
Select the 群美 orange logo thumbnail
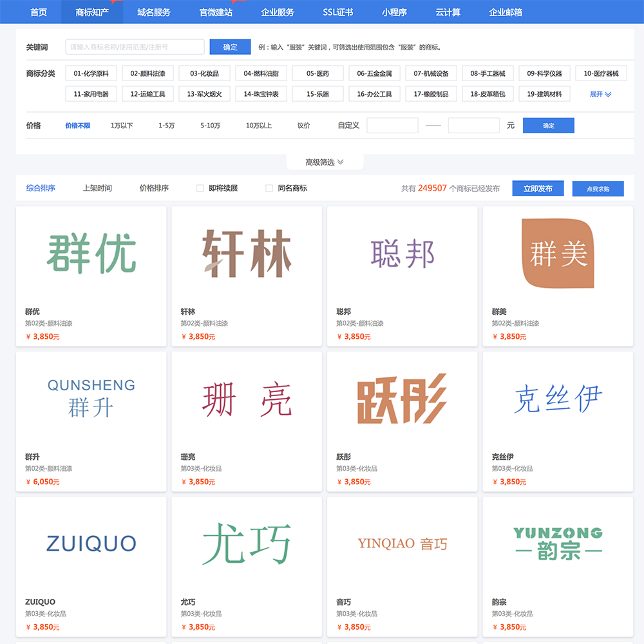558,254
